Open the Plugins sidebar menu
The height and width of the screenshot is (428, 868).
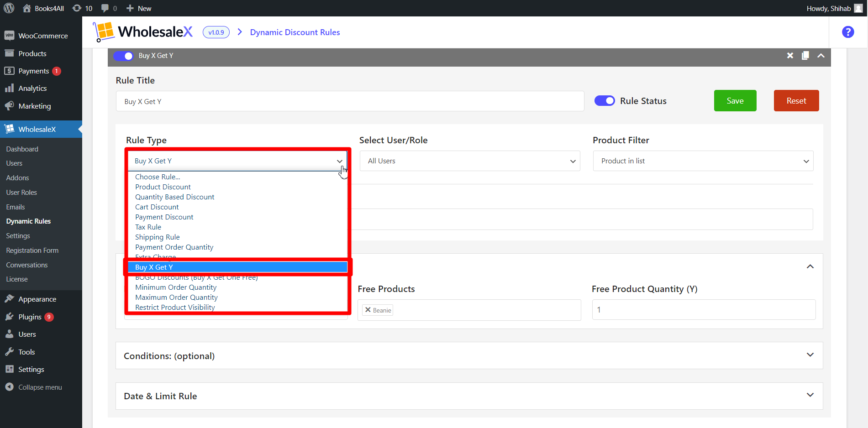[x=41, y=317]
